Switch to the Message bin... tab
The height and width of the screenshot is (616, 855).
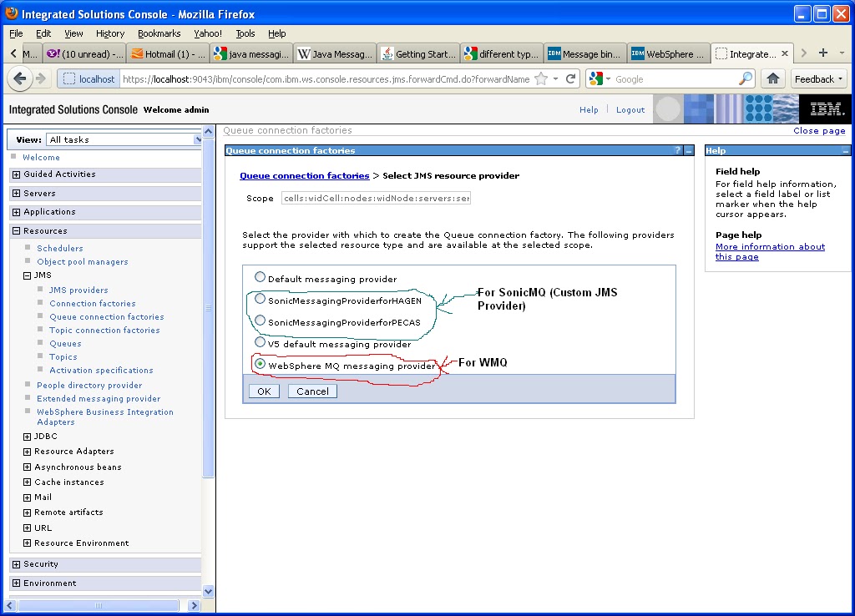point(585,54)
